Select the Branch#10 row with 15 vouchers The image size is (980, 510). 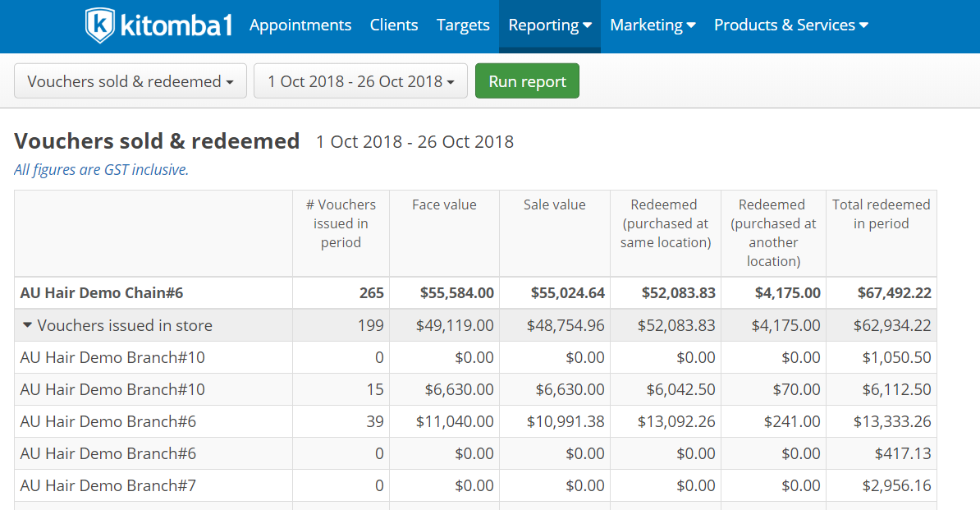[x=475, y=389]
